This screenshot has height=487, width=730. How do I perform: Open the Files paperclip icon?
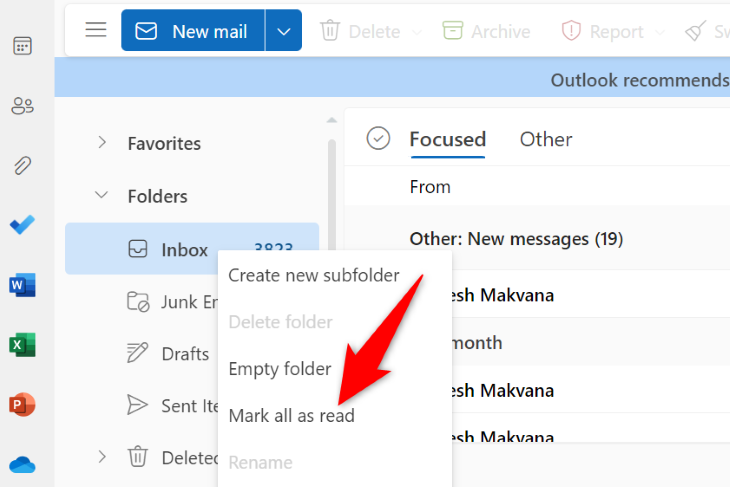22,166
